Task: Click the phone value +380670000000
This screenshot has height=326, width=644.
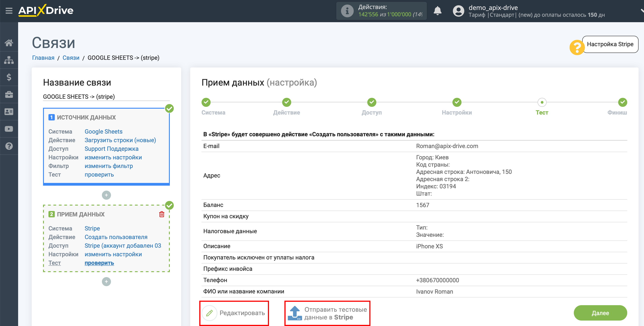Action: (x=437, y=280)
